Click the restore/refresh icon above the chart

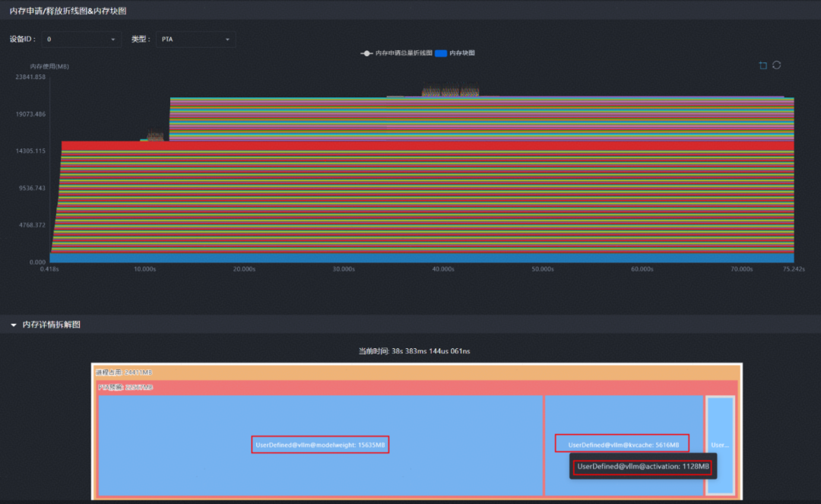(776, 65)
